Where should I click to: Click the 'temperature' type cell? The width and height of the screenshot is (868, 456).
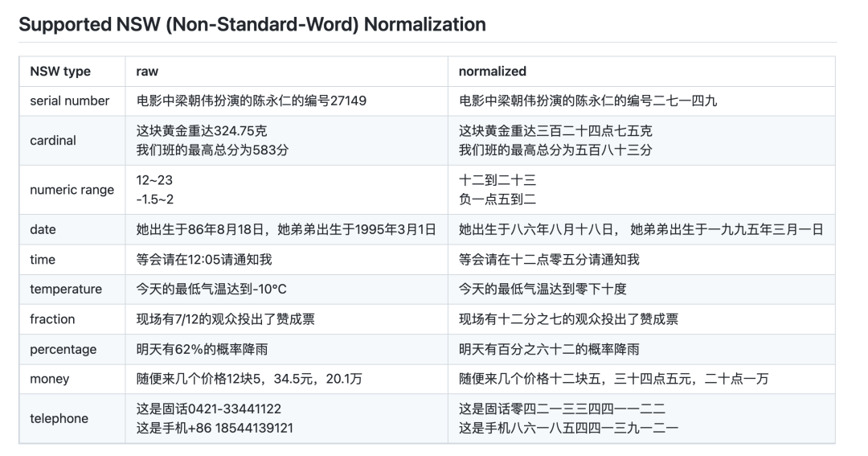(x=66, y=290)
